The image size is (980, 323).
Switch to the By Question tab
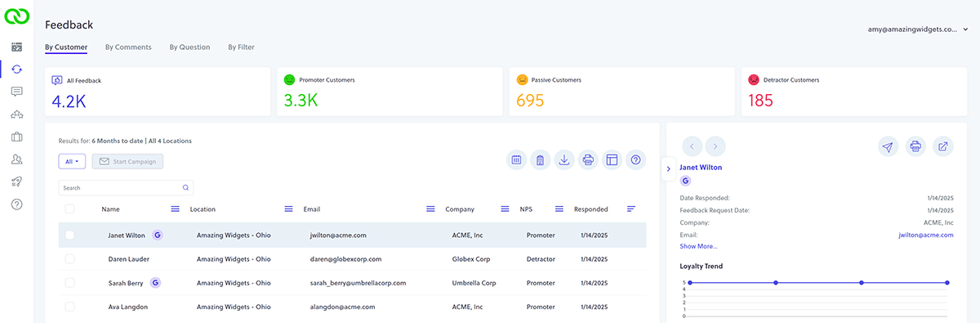pos(189,47)
